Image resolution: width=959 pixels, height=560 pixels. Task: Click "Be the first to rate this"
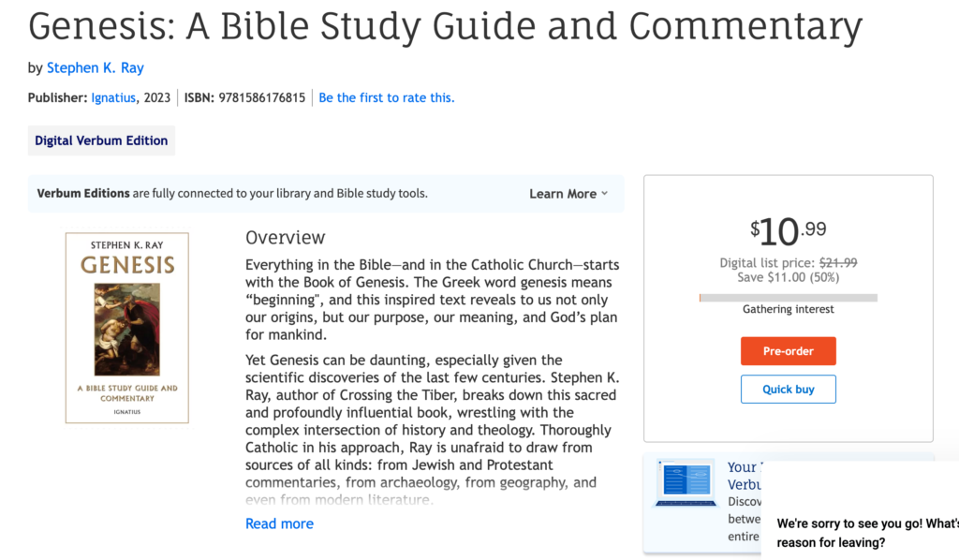click(387, 97)
